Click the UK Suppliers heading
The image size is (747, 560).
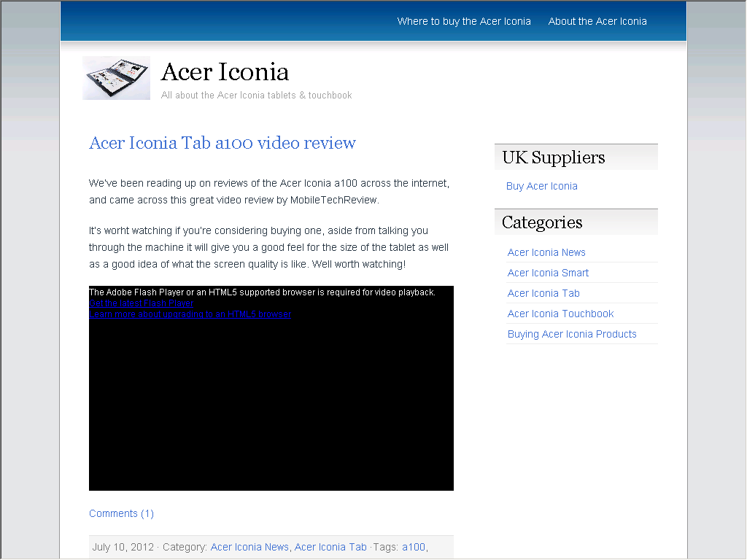coord(554,157)
